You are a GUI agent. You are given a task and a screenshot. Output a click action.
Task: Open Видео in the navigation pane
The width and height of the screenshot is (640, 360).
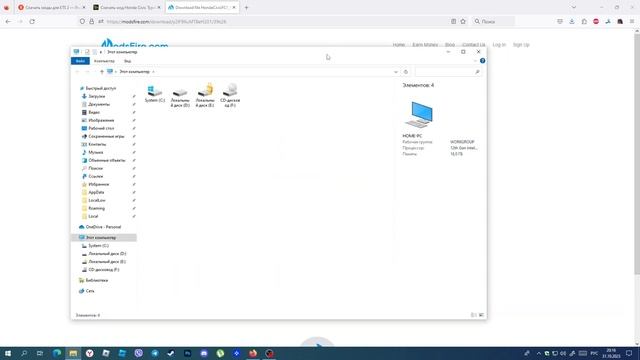click(x=93, y=112)
